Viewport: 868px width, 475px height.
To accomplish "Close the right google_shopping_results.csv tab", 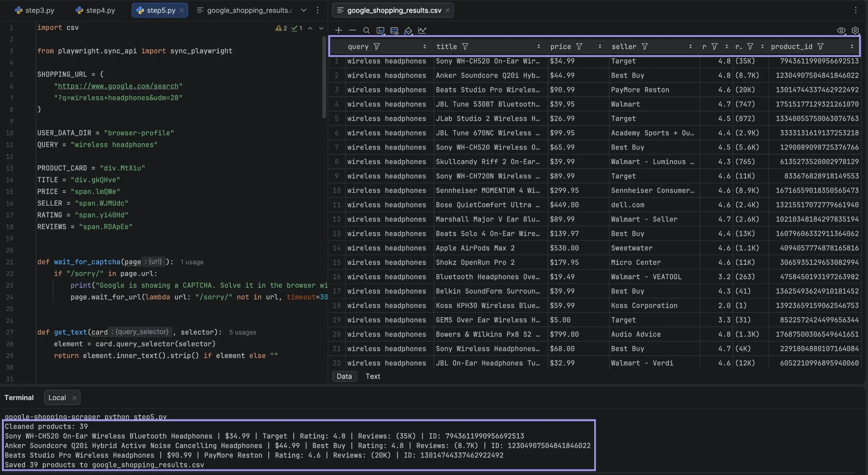I will pyautogui.click(x=448, y=10).
